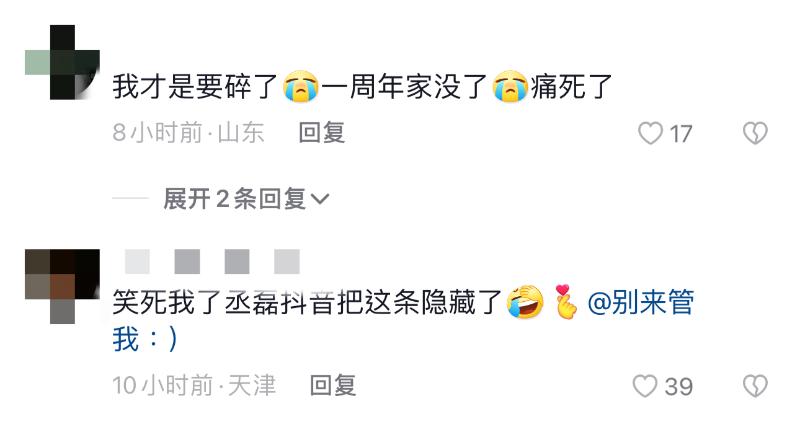The image size is (800, 427).
Task: Tap the crying emoji before 痛死了
Action: (x=510, y=86)
